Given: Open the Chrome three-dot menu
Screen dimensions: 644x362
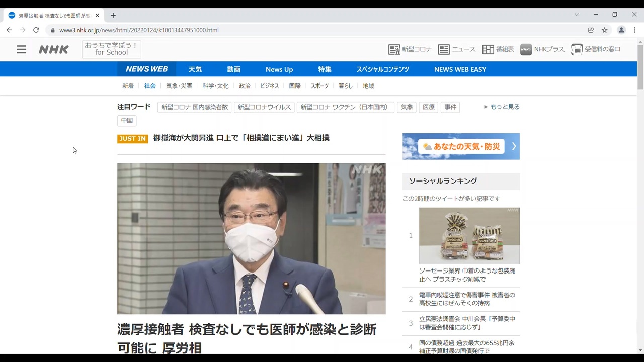Looking at the screenshot, I should (x=634, y=30).
